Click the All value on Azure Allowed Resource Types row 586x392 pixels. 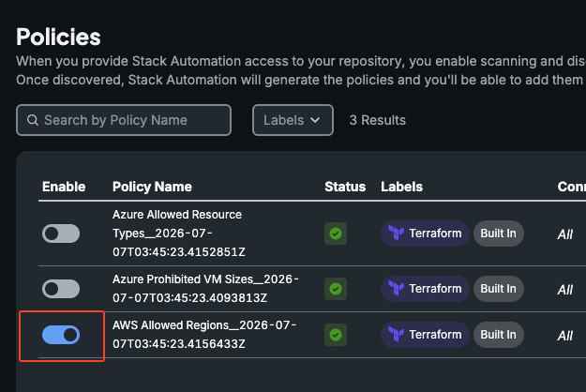click(x=565, y=234)
